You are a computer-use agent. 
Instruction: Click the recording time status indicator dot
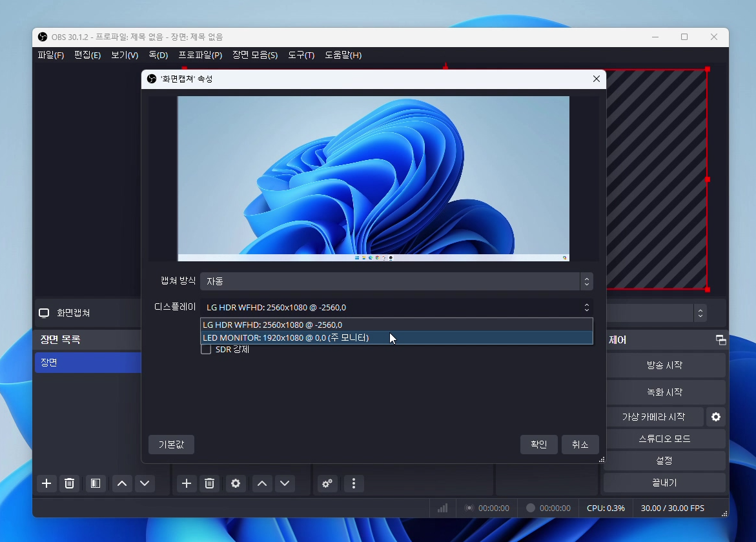pos(530,508)
